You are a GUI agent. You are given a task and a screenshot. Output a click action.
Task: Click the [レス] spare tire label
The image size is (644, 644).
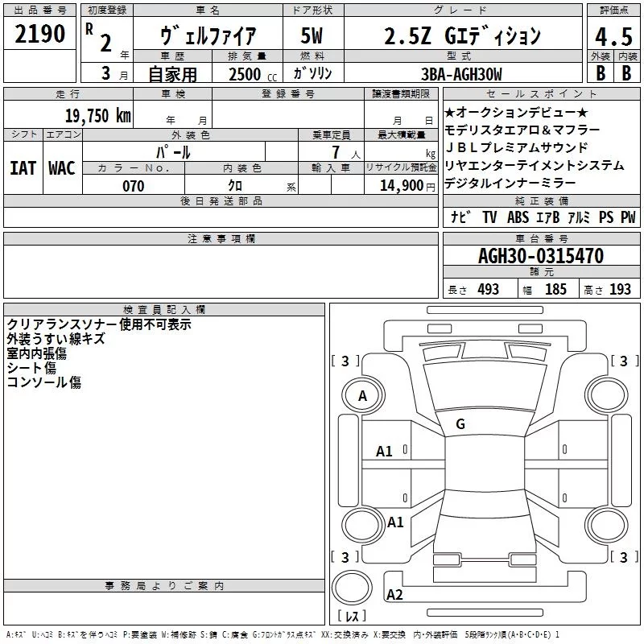pyautogui.click(x=352, y=615)
